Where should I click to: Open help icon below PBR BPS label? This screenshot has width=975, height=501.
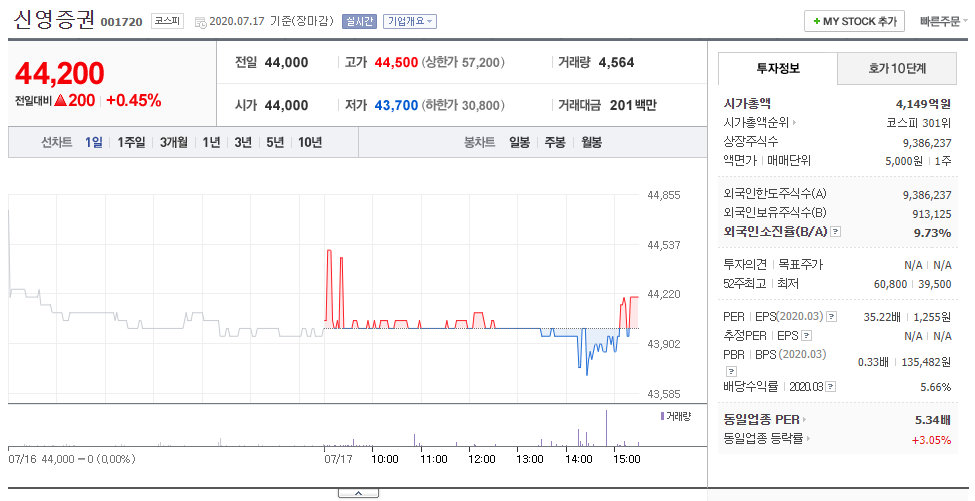click(732, 371)
